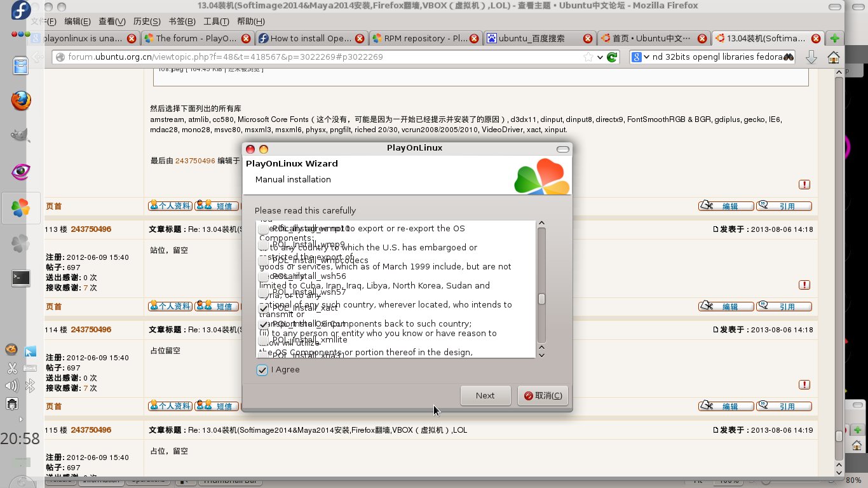Open 查看(V) menu
Image resolution: width=868 pixels, height=488 pixels.
[x=112, y=22]
